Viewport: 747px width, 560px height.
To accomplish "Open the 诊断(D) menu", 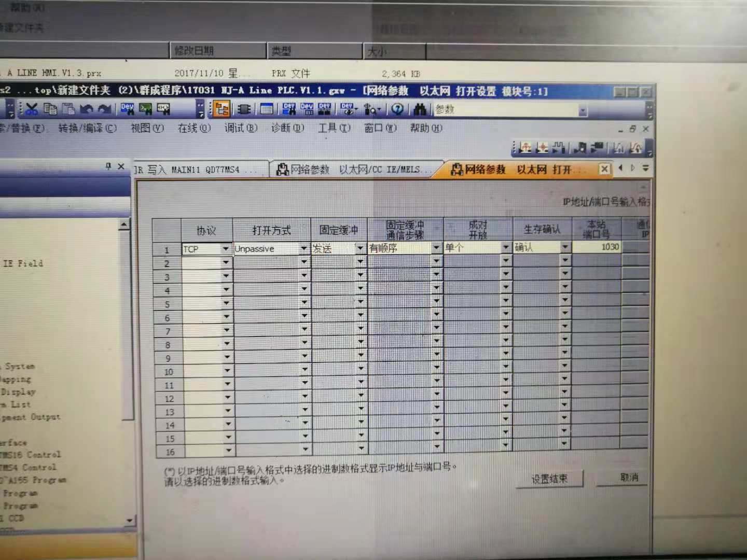I will tap(287, 128).
